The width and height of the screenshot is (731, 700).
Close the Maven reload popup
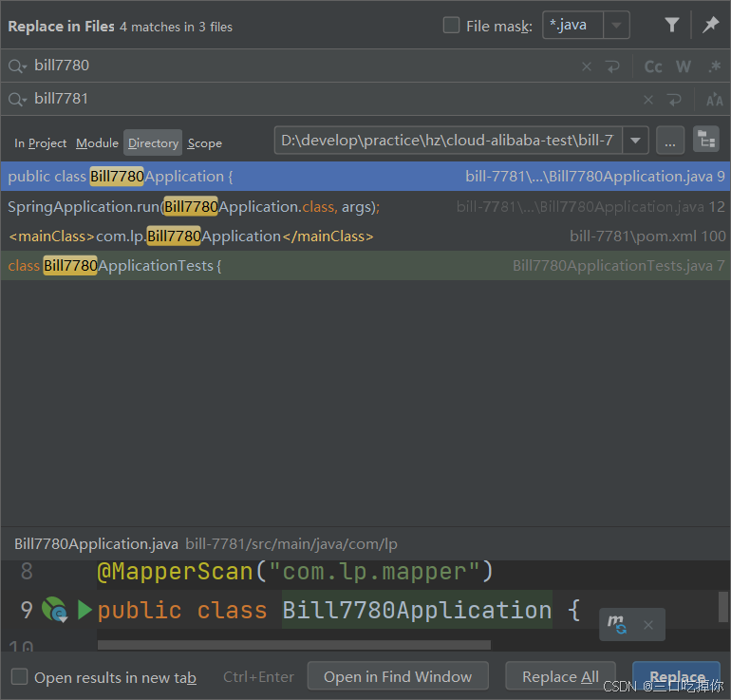[648, 625]
